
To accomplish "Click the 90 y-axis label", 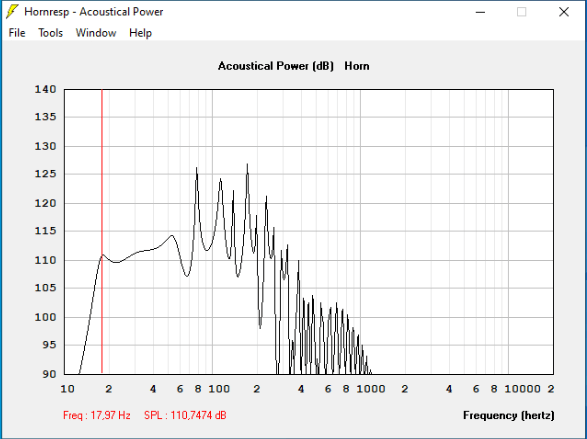I will pos(49,374).
